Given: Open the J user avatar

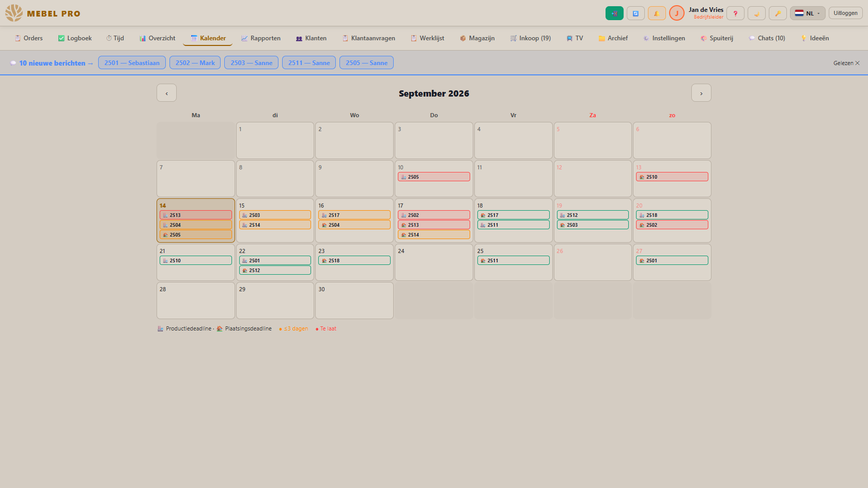Looking at the screenshot, I should [677, 13].
